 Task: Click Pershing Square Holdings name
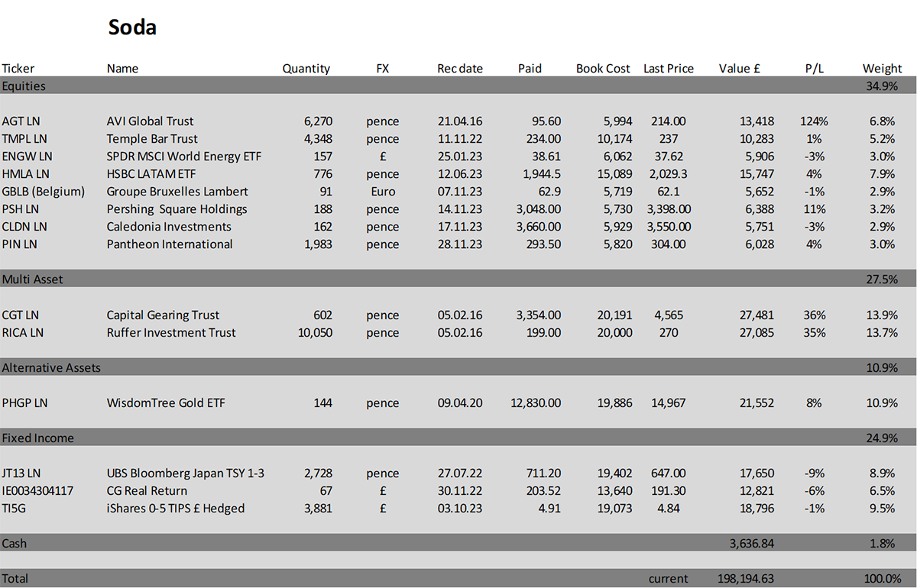pyautogui.click(x=177, y=208)
